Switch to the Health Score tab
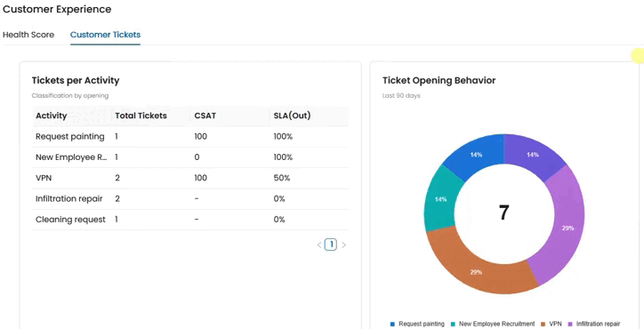 pos(28,35)
